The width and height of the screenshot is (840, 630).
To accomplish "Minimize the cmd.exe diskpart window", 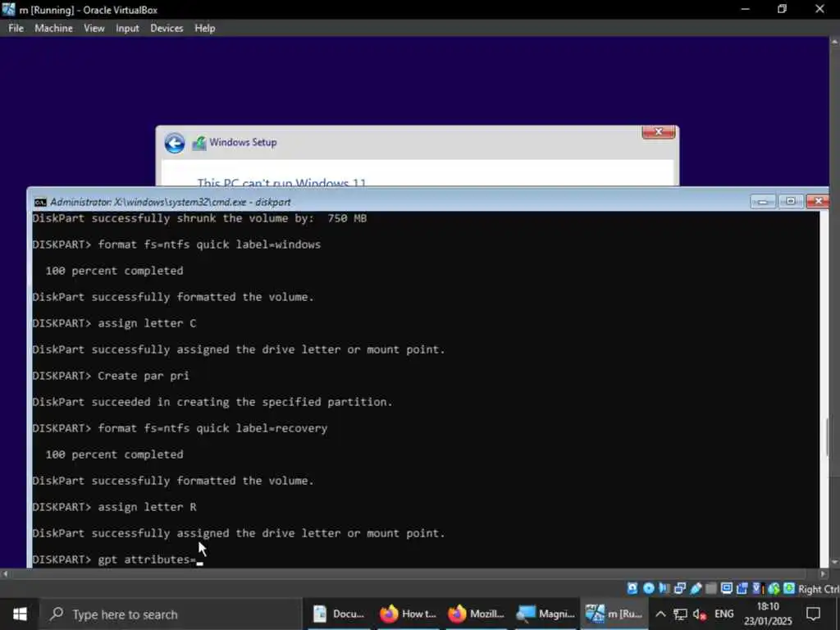I will click(x=763, y=202).
